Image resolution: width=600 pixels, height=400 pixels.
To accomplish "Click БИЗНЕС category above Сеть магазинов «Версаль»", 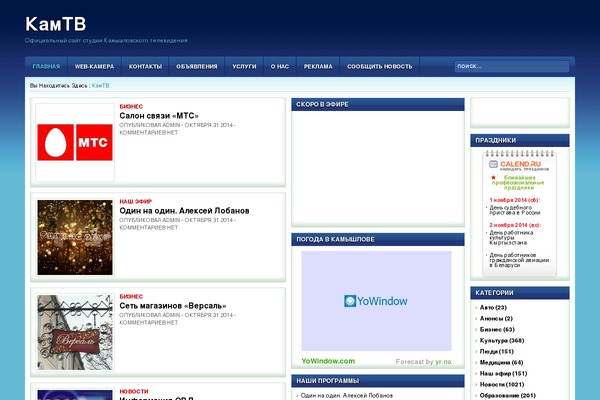I will [131, 297].
